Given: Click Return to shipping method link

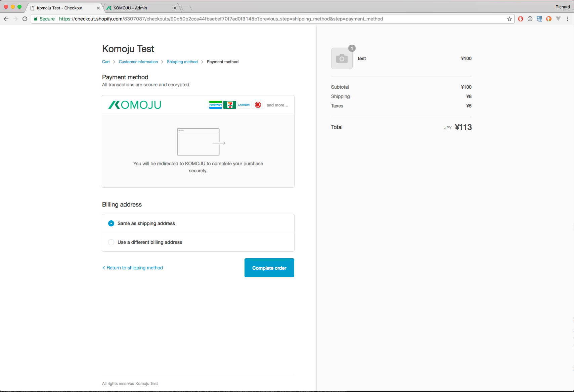Looking at the screenshot, I should (133, 268).
